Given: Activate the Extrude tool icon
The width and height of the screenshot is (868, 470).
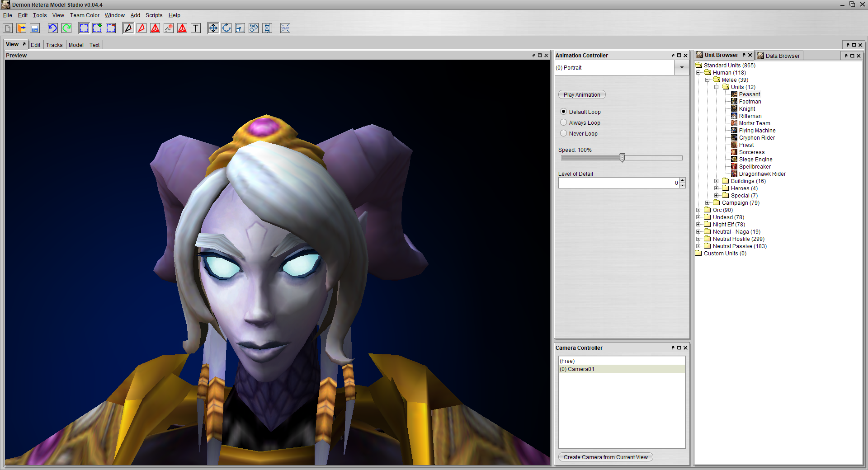Looking at the screenshot, I should point(254,28).
